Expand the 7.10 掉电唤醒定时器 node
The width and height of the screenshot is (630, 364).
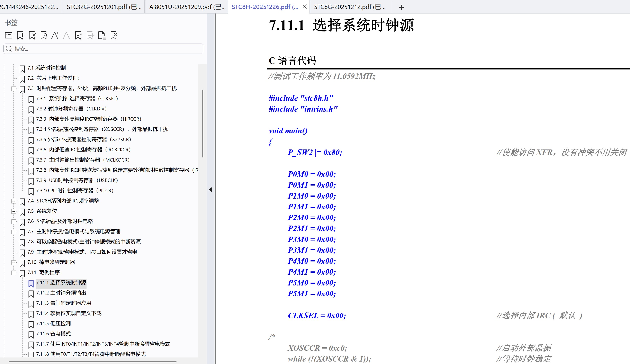click(14, 263)
